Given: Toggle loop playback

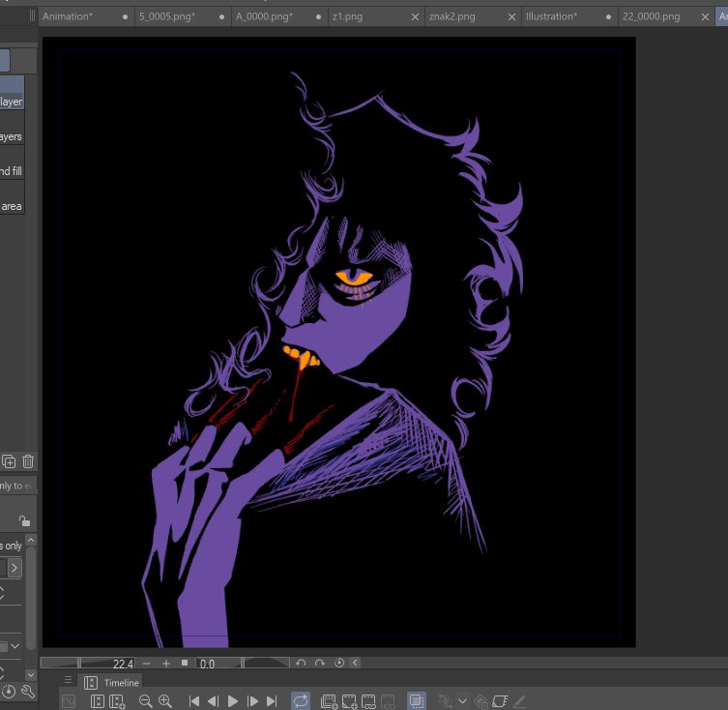Looking at the screenshot, I should coord(301,700).
